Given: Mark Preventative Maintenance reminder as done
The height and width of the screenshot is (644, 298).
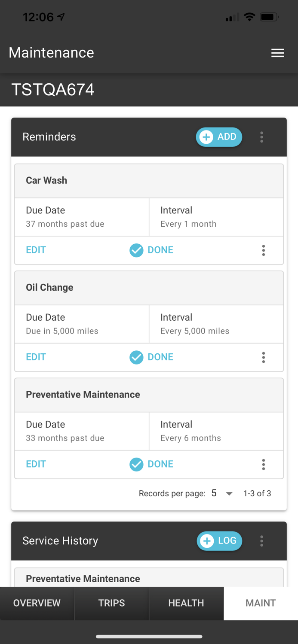Looking at the screenshot, I should (x=152, y=464).
